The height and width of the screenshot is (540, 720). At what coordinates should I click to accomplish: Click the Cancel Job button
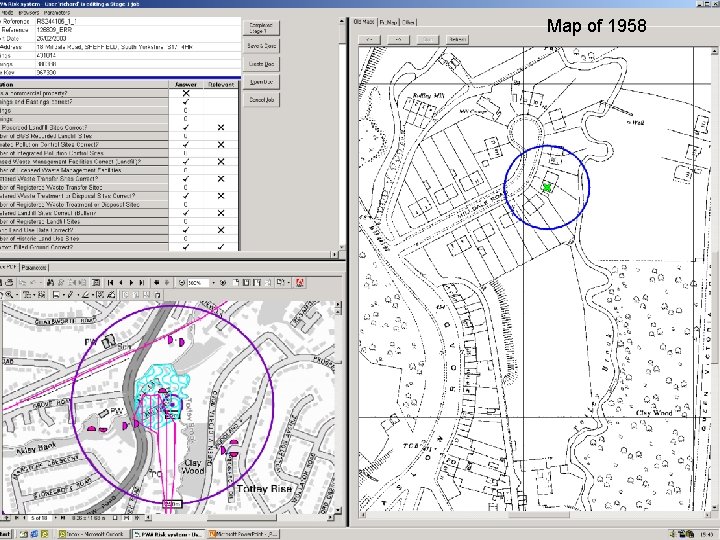tap(261, 100)
